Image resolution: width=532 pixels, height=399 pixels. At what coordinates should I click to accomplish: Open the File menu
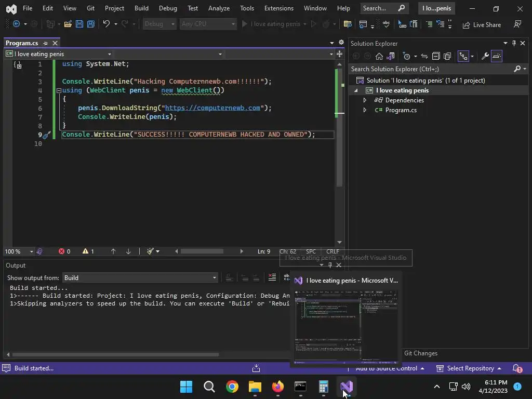click(x=28, y=8)
